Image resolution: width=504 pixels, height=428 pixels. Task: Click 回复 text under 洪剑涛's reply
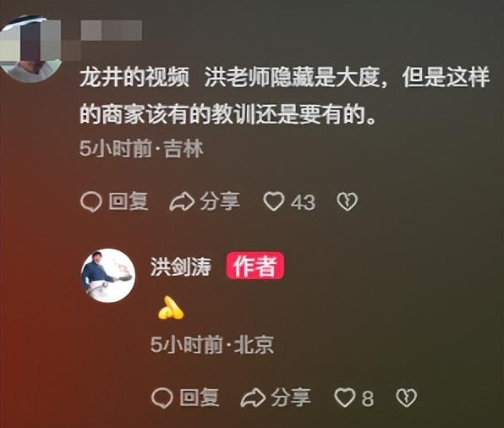pyautogui.click(x=200, y=398)
